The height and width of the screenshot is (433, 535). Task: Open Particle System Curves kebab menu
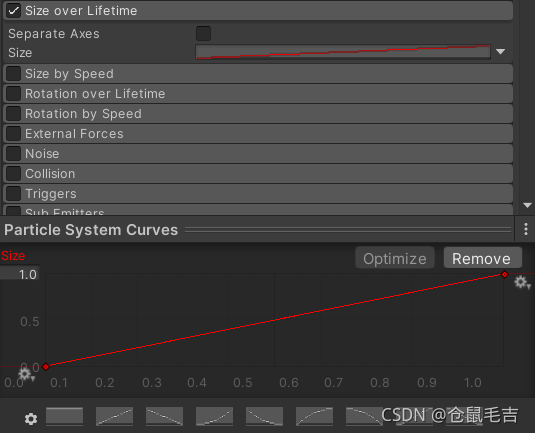coord(526,229)
